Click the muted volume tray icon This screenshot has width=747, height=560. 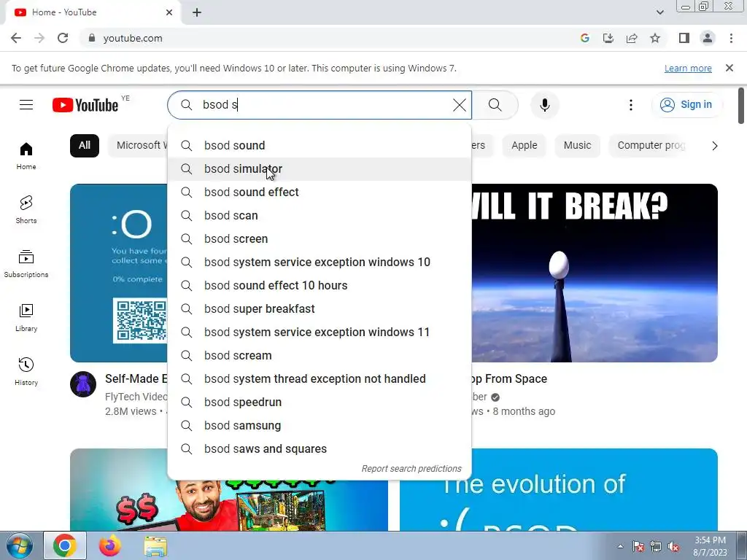coord(673,547)
